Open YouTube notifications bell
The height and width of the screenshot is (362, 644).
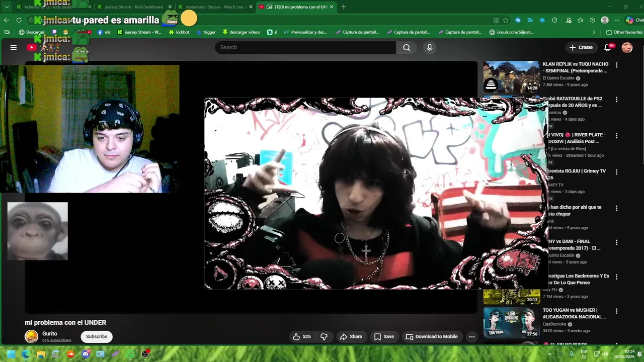pyautogui.click(x=608, y=47)
